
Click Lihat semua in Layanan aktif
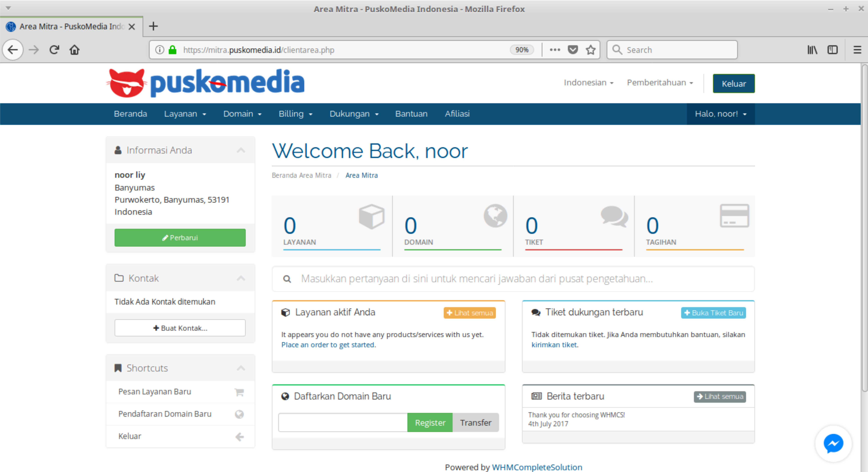point(469,313)
